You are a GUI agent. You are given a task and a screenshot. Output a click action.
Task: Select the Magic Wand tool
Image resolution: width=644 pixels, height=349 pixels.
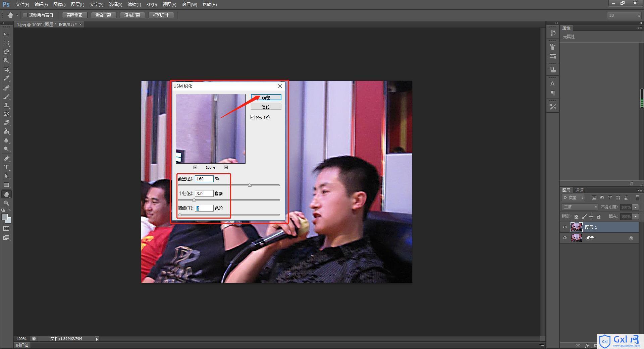[6, 61]
